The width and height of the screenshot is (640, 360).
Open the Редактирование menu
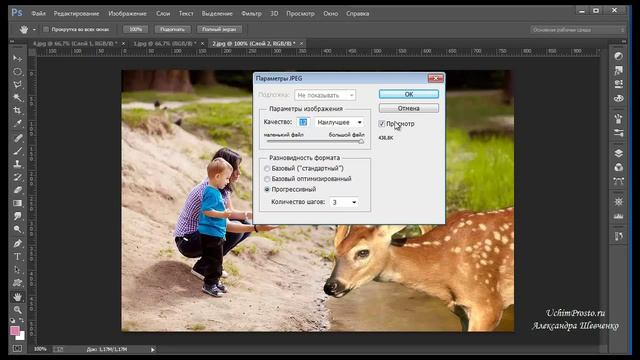pos(76,13)
